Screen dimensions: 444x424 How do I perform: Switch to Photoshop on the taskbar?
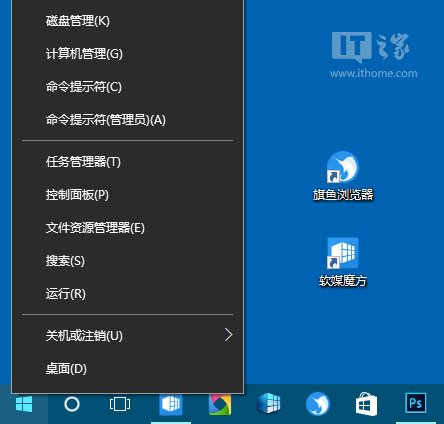pyautogui.click(x=415, y=403)
